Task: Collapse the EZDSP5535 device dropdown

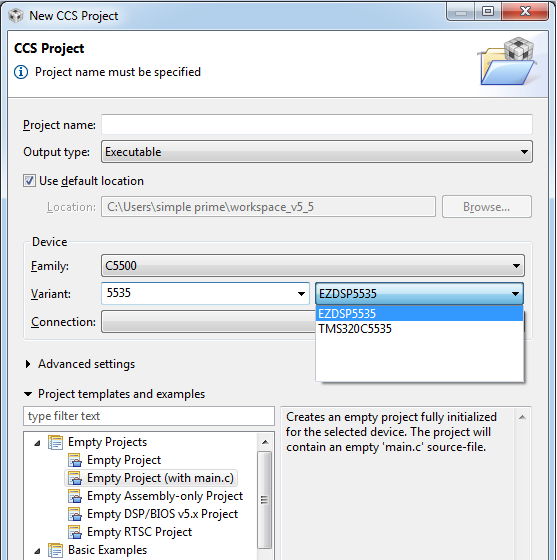Action: [x=420, y=294]
